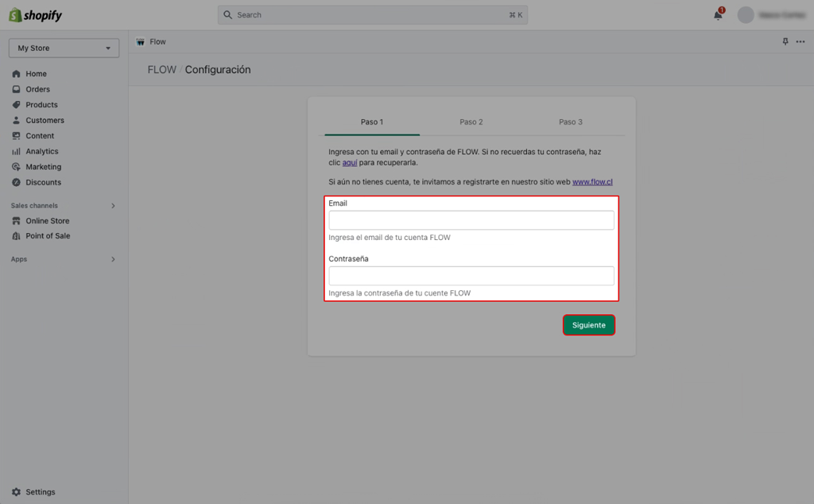Viewport: 814px width, 504px height.
Task: Click the Products tag icon
Action: point(16,105)
